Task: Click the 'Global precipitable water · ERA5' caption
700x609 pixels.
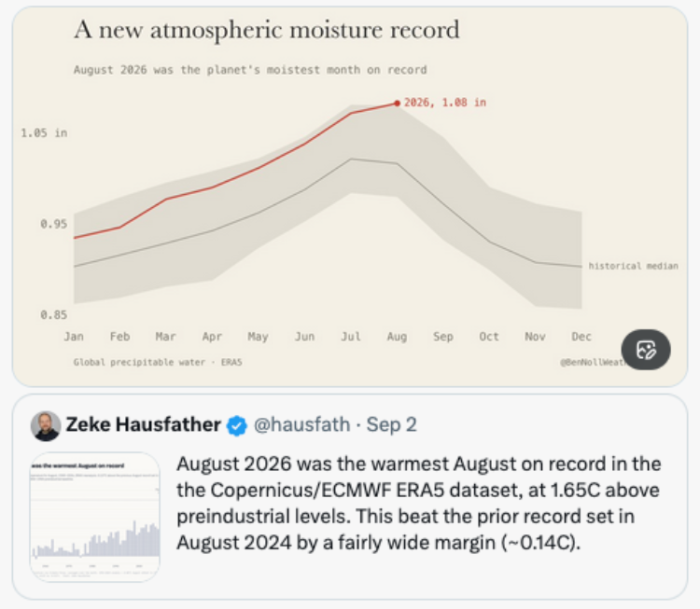Action: point(158,362)
